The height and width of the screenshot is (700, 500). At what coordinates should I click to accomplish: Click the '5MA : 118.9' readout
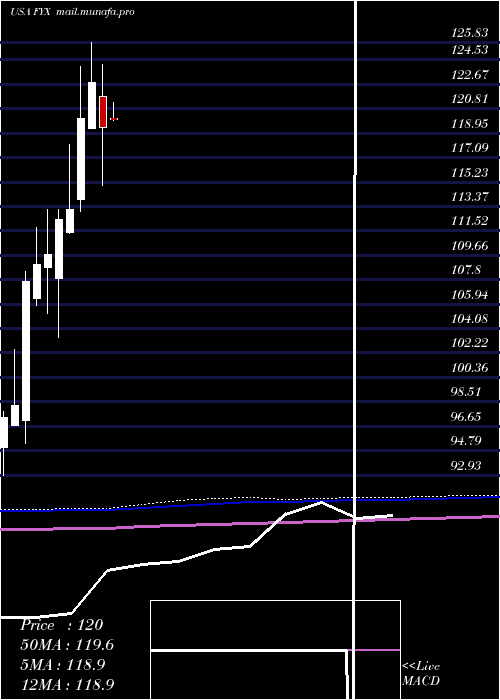63,664
